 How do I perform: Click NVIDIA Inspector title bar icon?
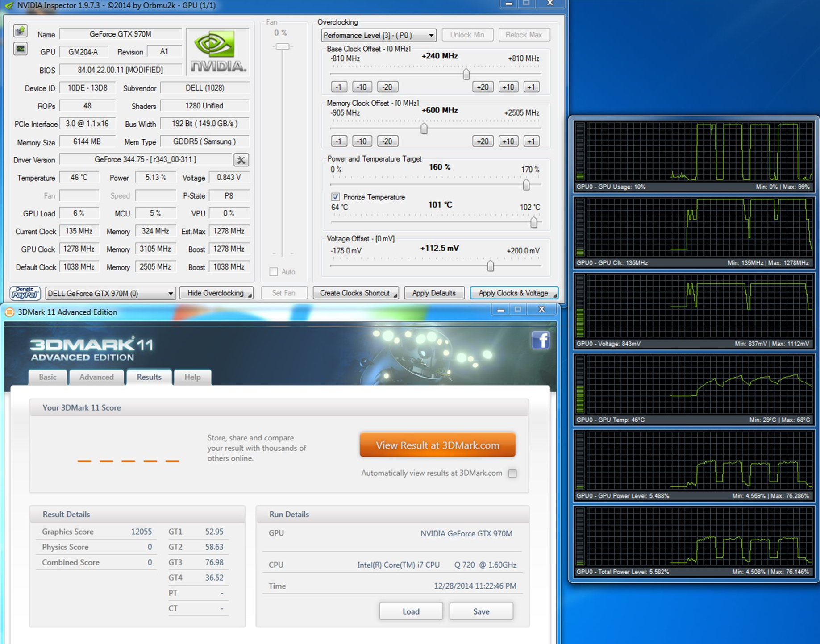coord(9,5)
